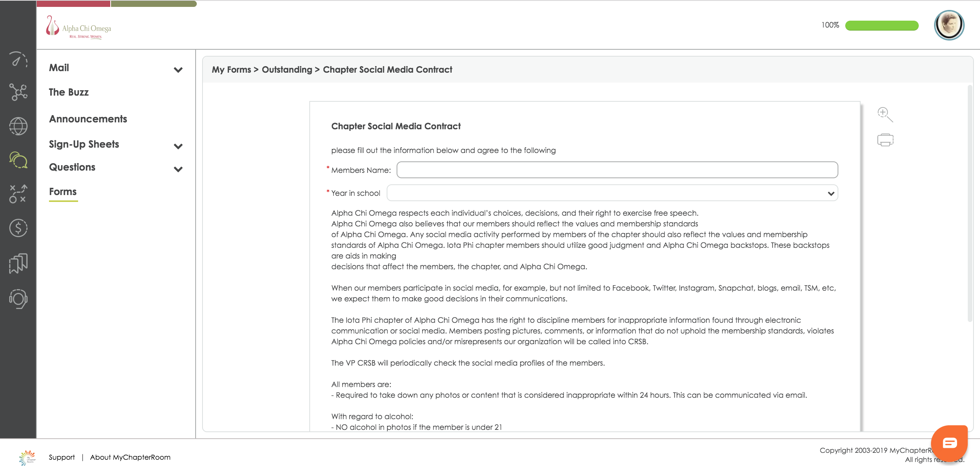The width and height of the screenshot is (980, 475).
Task: Click the globe sidebar icon
Action: pos(18,126)
